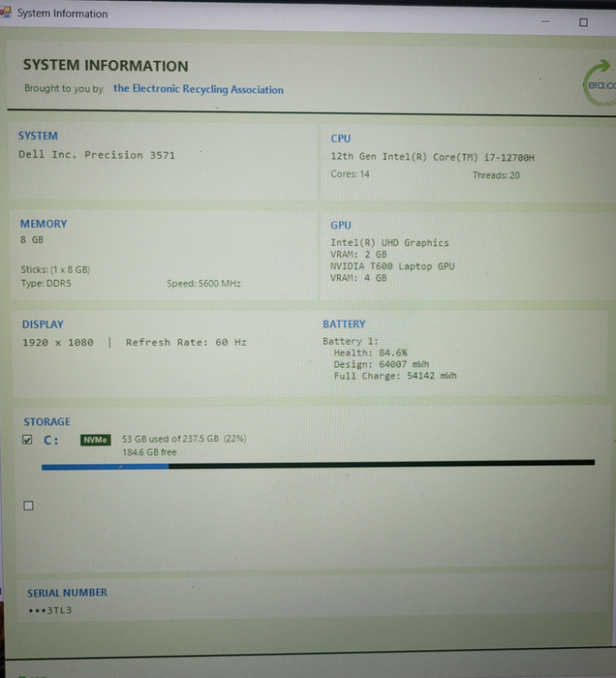Click the CPU section heading
This screenshot has height=678, width=616.
(x=341, y=139)
